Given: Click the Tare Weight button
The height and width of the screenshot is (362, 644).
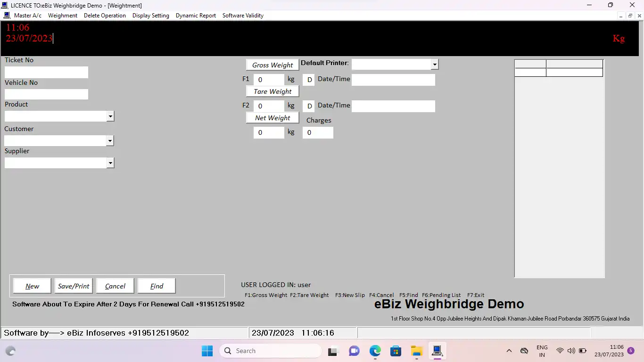Looking at the screenshot, I should click(272, 91).
